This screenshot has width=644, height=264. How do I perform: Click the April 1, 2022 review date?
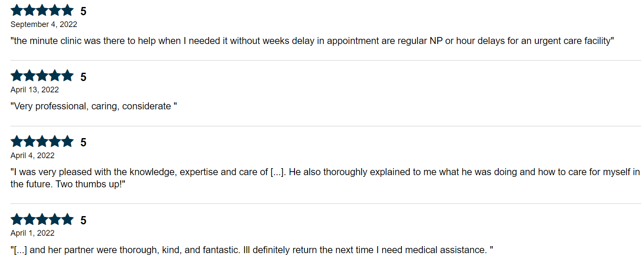click(x=32, y=233)
